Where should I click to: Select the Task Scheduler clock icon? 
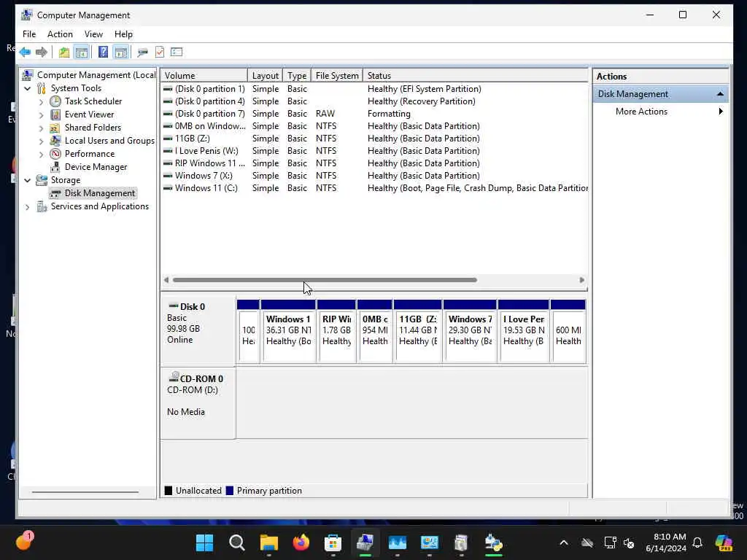pyautogui.click(x=55, y=101)
